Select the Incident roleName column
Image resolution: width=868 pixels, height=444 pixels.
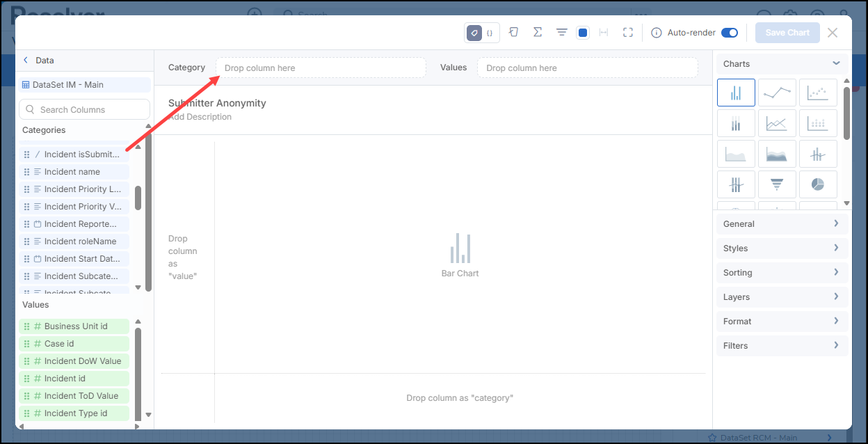pyautogui.click(x=74, y=241)
